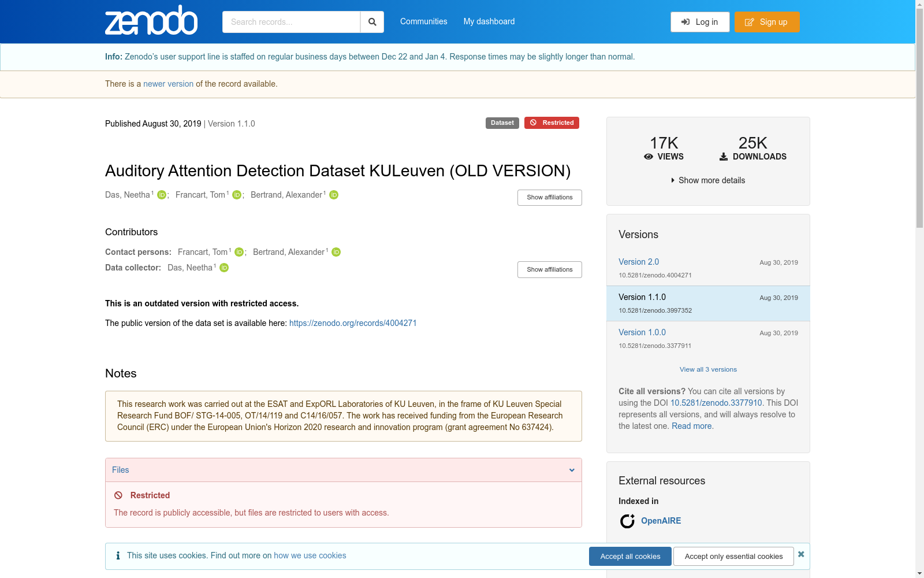The width and height of the screenshot is (924, 578).
Task: Click the Read more link
Action: pyautogui.click(x=692, y=426)
